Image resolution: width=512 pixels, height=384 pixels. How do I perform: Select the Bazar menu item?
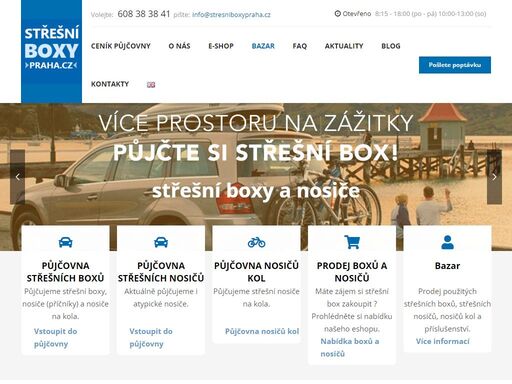[x=263, y=46]
